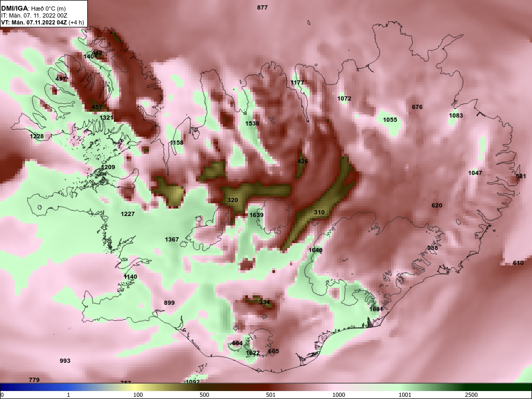
Task: Click the 457 height label
Action: pos(97,107)
